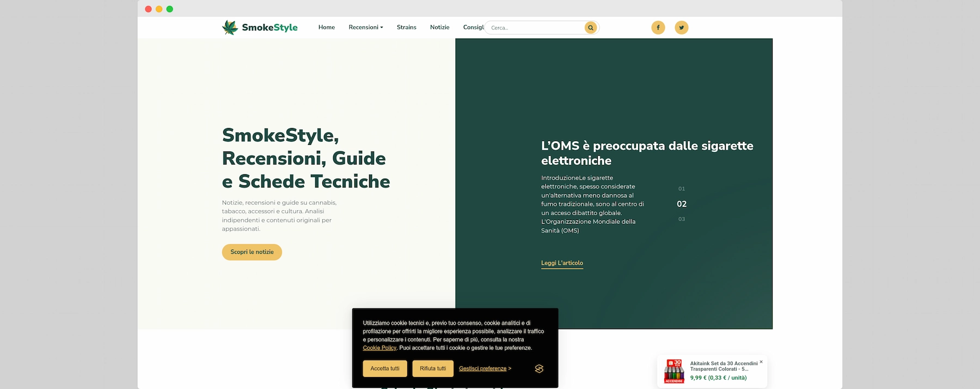The image size is (980, 389).
Task: Select the Notizie menu item
Action: pos(439,27)
